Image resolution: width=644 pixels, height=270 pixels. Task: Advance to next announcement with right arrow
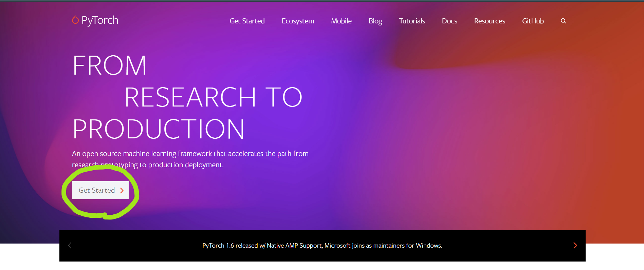pos(575,246)
